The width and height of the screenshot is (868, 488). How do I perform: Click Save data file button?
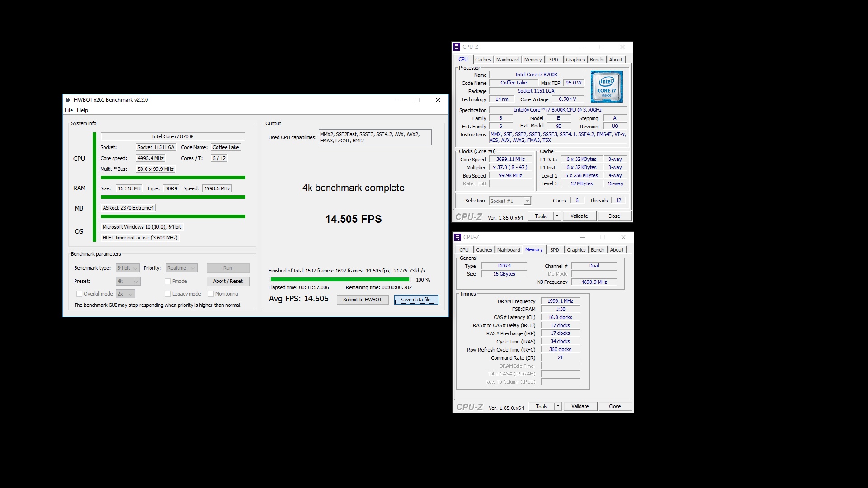point(415,300)
